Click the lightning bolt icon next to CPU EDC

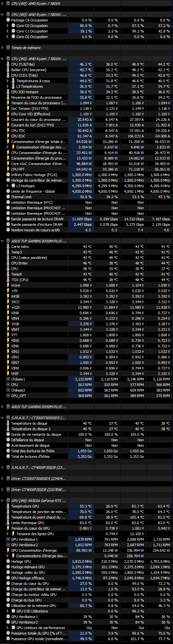tap(8, 136)
